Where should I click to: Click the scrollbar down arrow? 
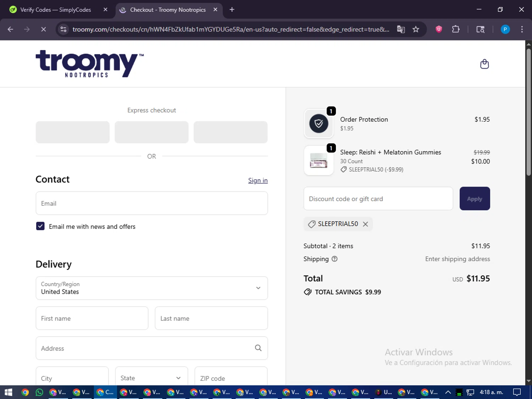[x=528, y=381]
